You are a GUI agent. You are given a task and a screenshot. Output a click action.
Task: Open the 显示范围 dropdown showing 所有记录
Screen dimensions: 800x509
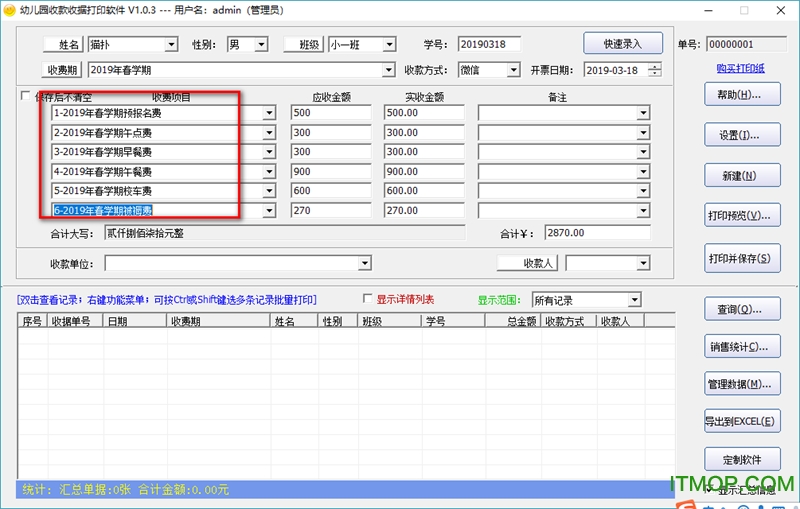tap(633, 300)
